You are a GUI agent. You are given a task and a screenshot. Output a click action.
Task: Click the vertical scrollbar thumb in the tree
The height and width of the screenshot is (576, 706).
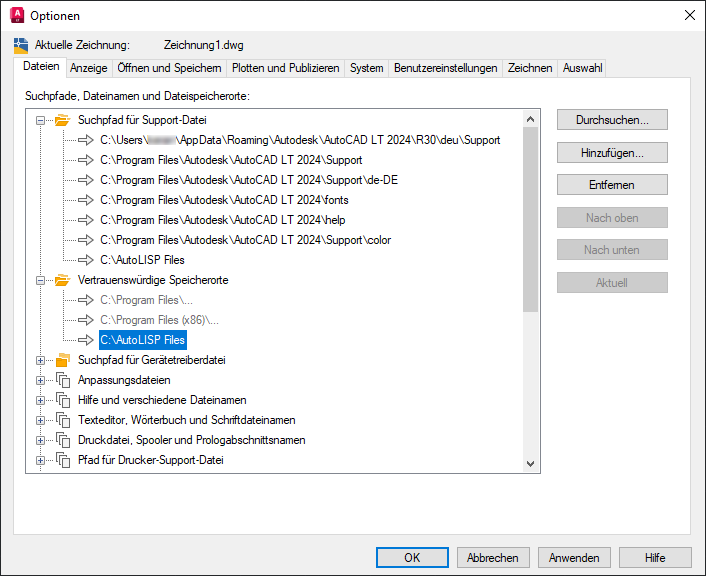[530, 220]
